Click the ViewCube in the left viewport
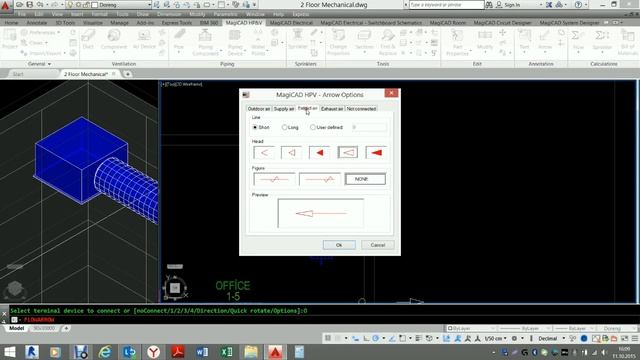This screenshot has height=360, width=640. [15, 289]
